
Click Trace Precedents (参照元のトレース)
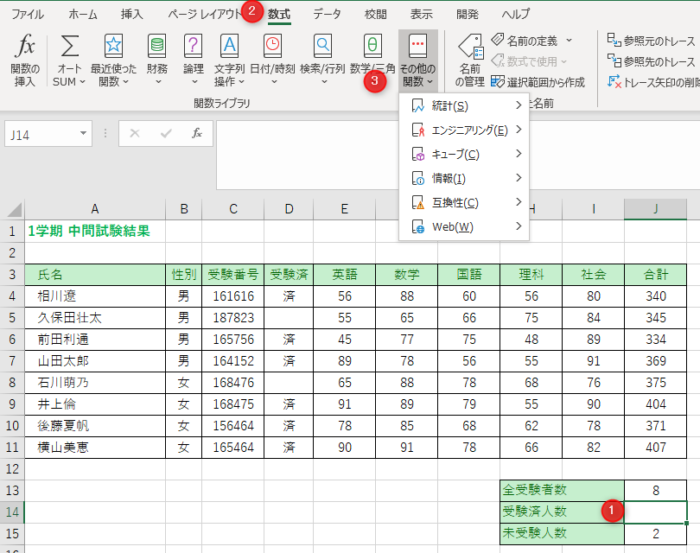[650, 40]
